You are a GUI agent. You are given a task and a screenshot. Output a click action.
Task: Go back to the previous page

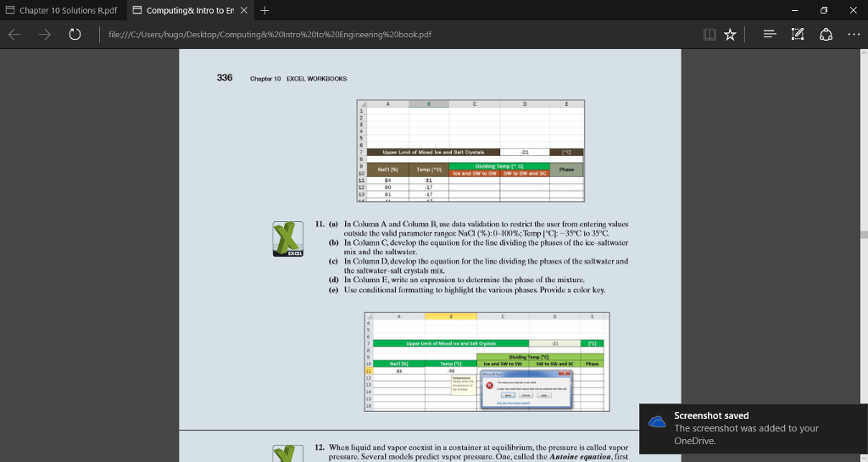(15, 34)
